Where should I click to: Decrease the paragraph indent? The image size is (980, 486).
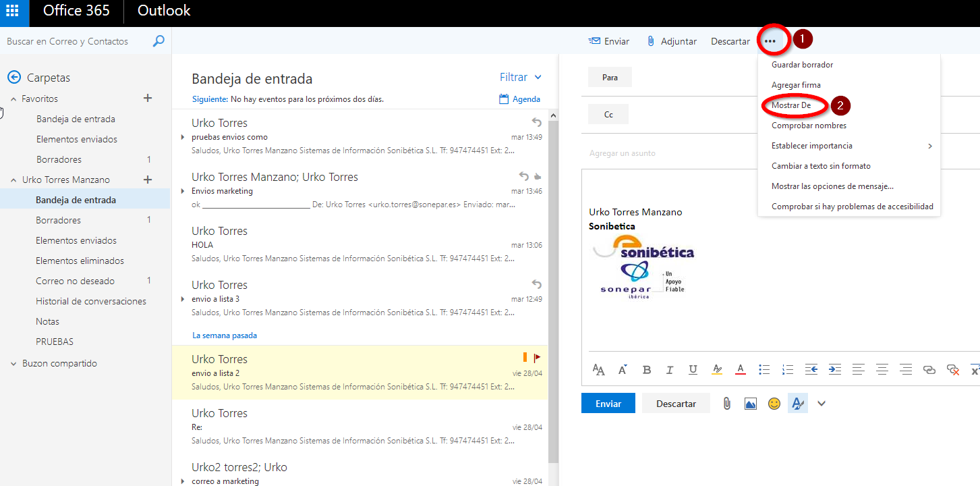(811, 369)
